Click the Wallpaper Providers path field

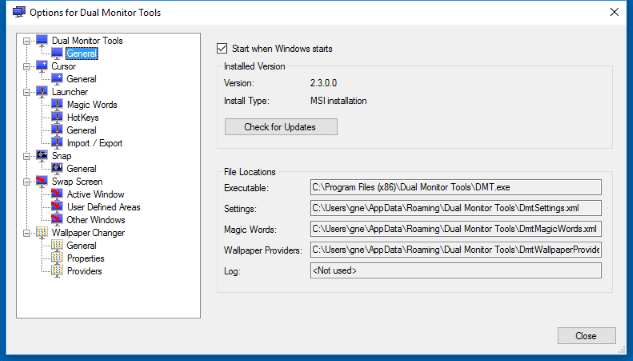point(456,250)
